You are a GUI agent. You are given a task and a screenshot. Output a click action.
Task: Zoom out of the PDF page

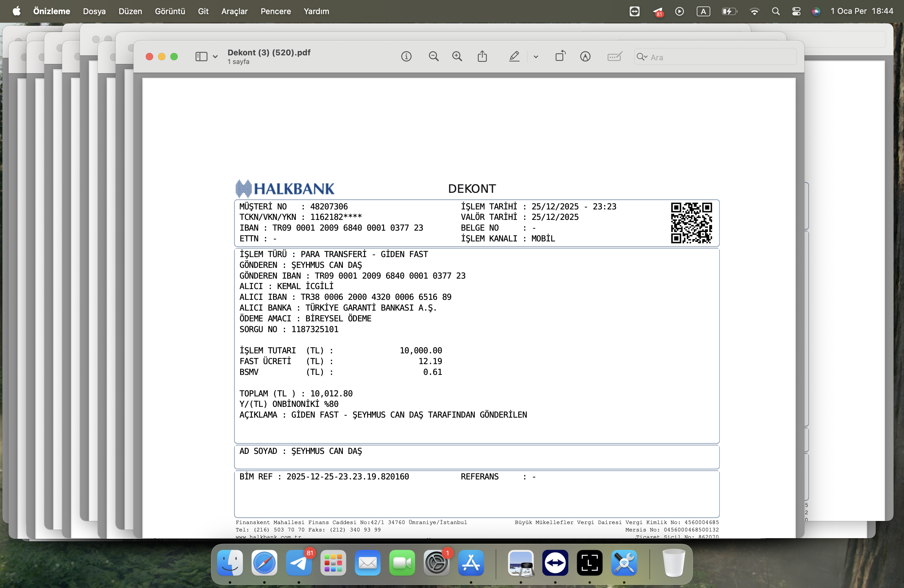(x=433, y=57)
